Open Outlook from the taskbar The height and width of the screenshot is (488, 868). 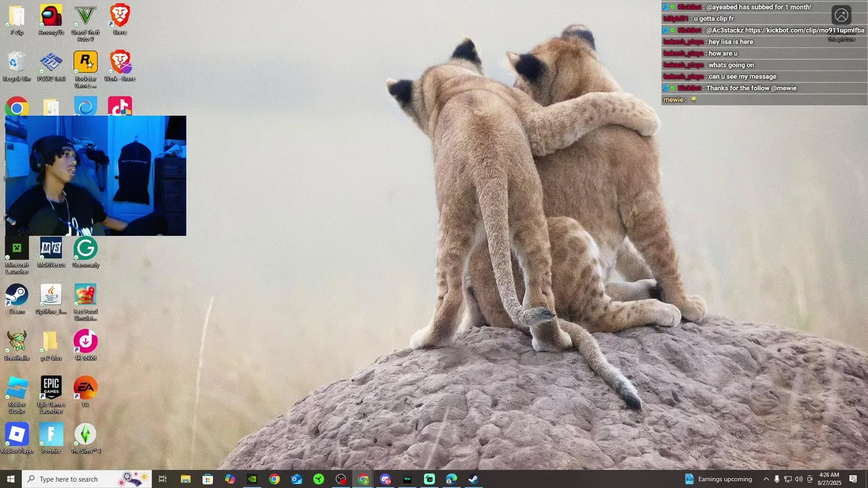296,479
